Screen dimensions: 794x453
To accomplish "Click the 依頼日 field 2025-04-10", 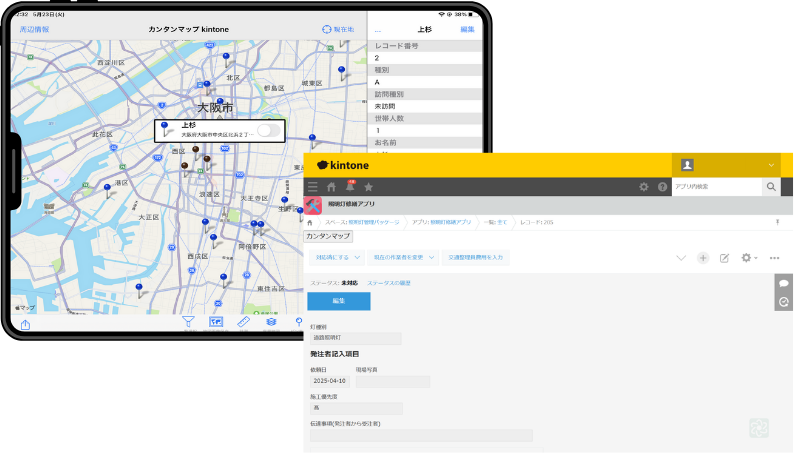I will tap(330, 381).
